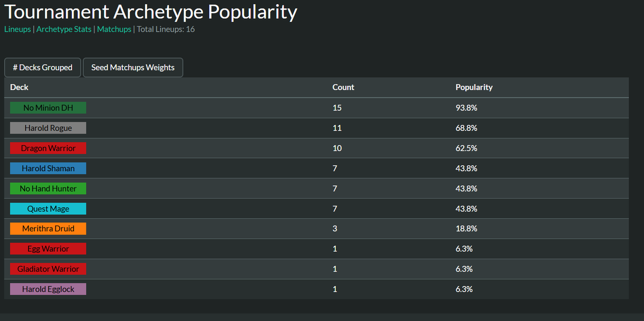Sort by the Popularity column header

[474, 87]
